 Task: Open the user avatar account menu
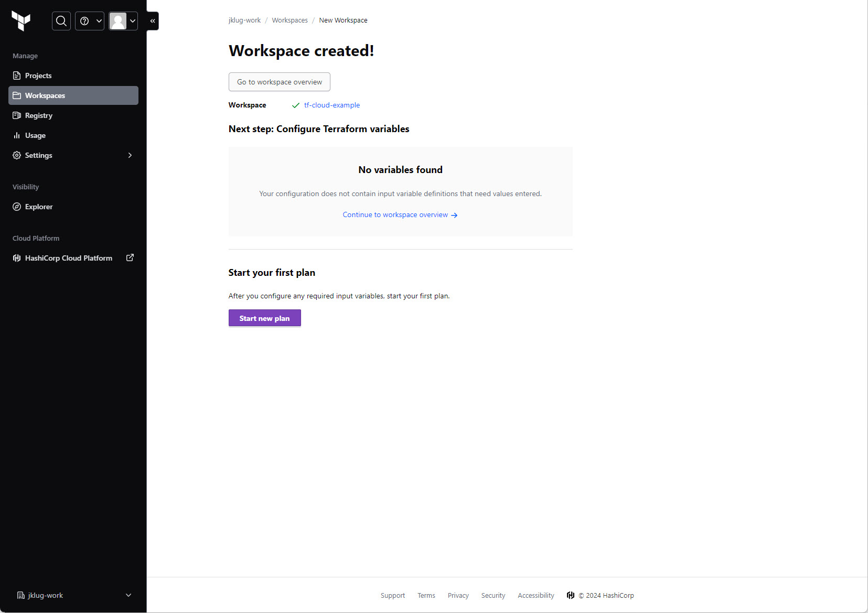(123, 21)
